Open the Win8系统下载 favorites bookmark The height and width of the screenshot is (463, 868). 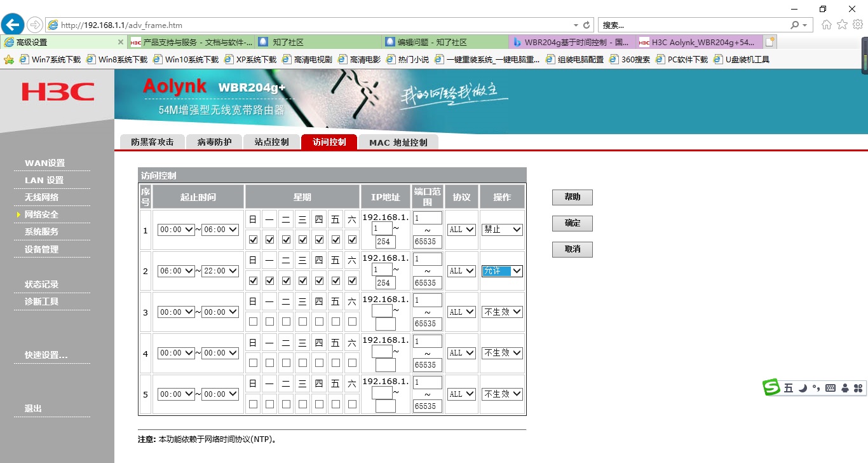pos(116,60)
